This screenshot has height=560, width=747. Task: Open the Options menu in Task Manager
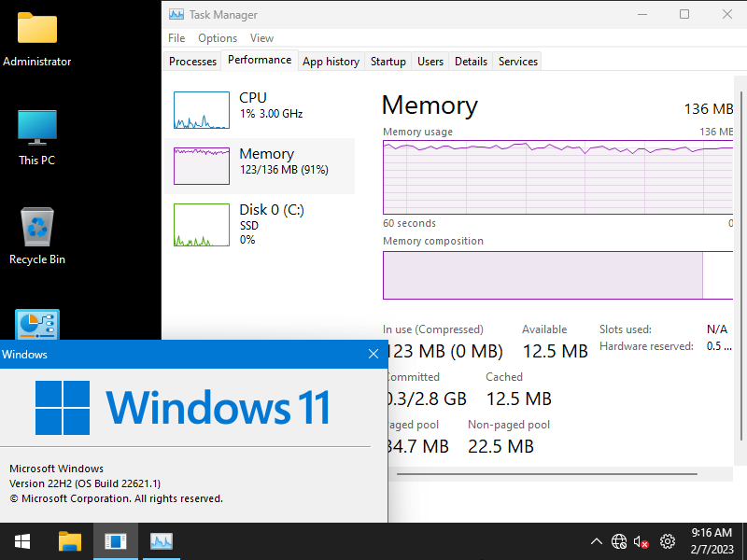(x=217, y=37)
